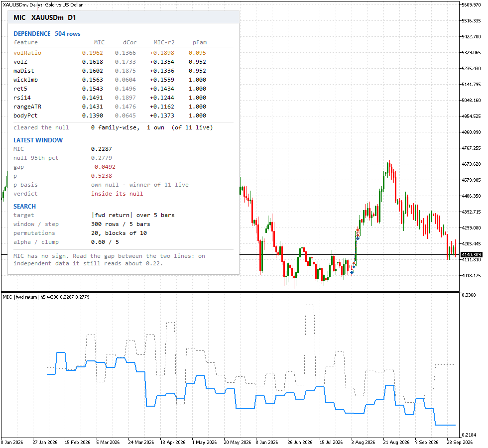488x448 pixels.
Task: Click the current price label 4140.309
Action: click(471, 254)
